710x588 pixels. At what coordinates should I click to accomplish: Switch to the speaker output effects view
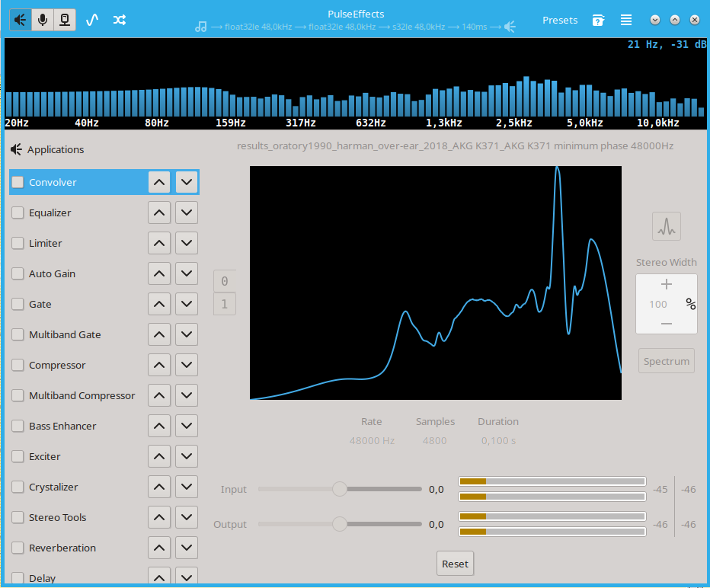pos(21,20)
